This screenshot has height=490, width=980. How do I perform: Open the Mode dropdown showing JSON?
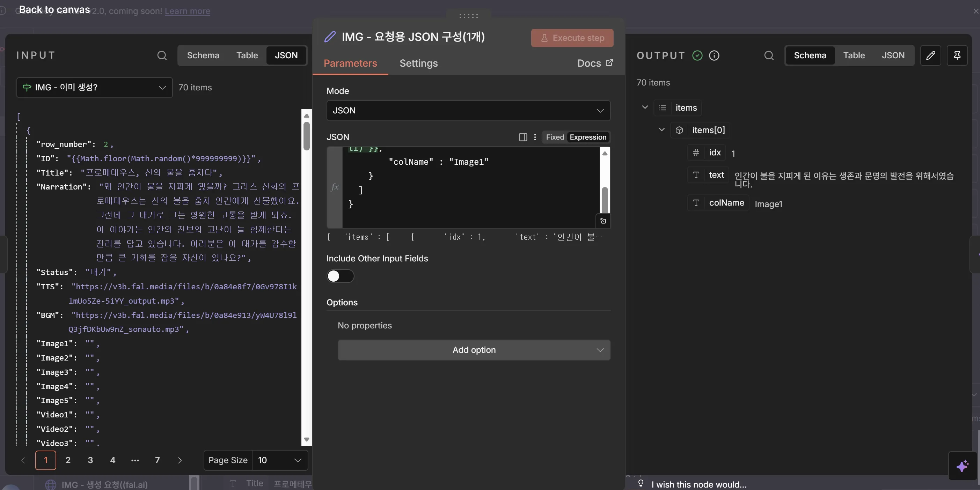[x=468, y=111]
